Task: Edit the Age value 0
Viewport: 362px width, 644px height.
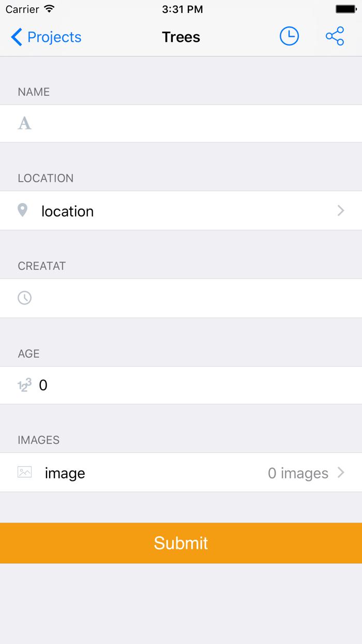Action: coord(43,385)
